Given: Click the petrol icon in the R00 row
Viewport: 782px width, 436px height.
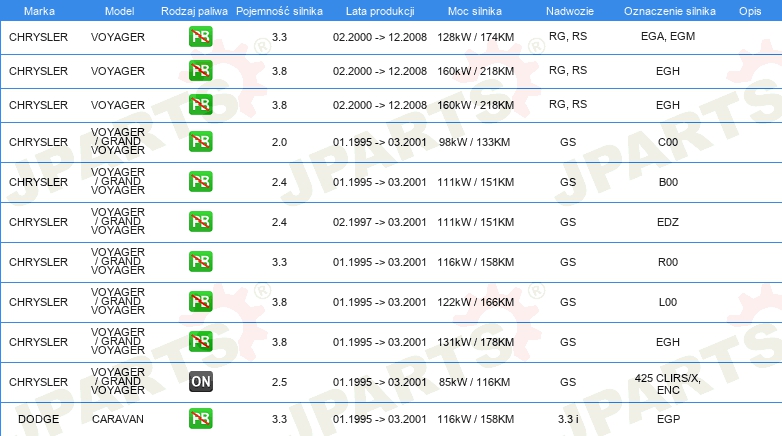Looking at the screenshot, I should point(200,261).
